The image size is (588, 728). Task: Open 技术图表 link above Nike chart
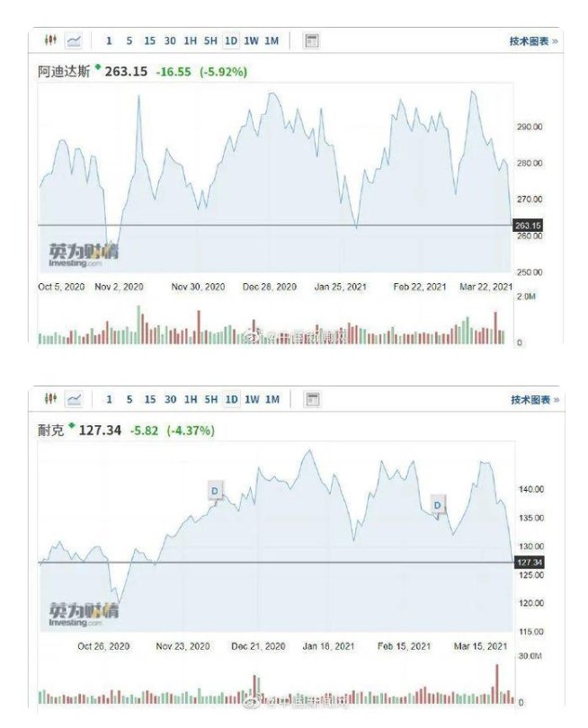[x=533, y=399]
